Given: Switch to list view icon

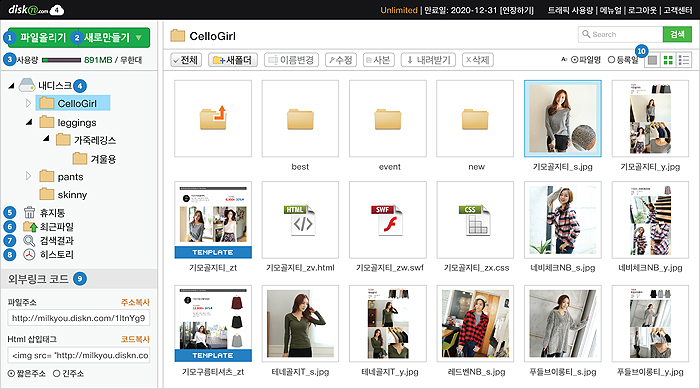Looking at the screenshot, I should click(684, 60).
